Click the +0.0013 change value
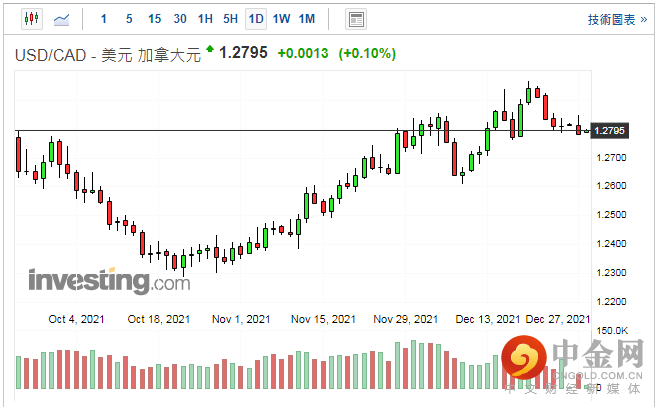Image resolution: width=658 pixels, height=407 pixels. tap(303, 53)
